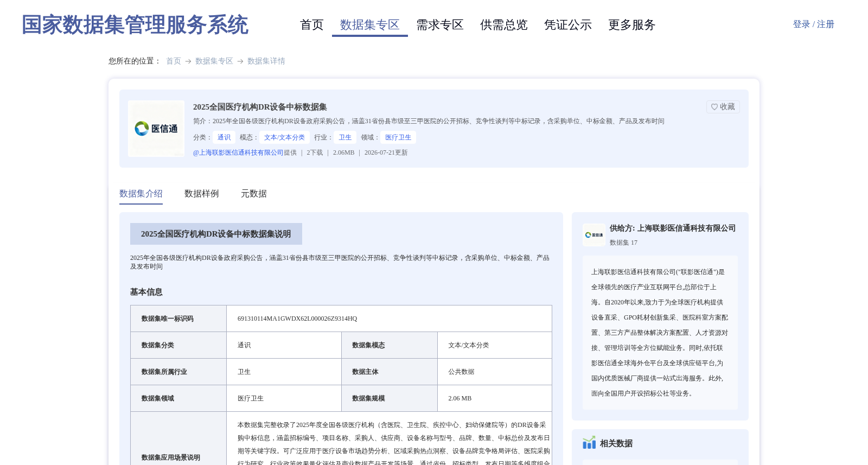Screen dimensions: 868x465
Task: Click the 医疗卫生 domain tag
Action: click(x=398, y=138)
